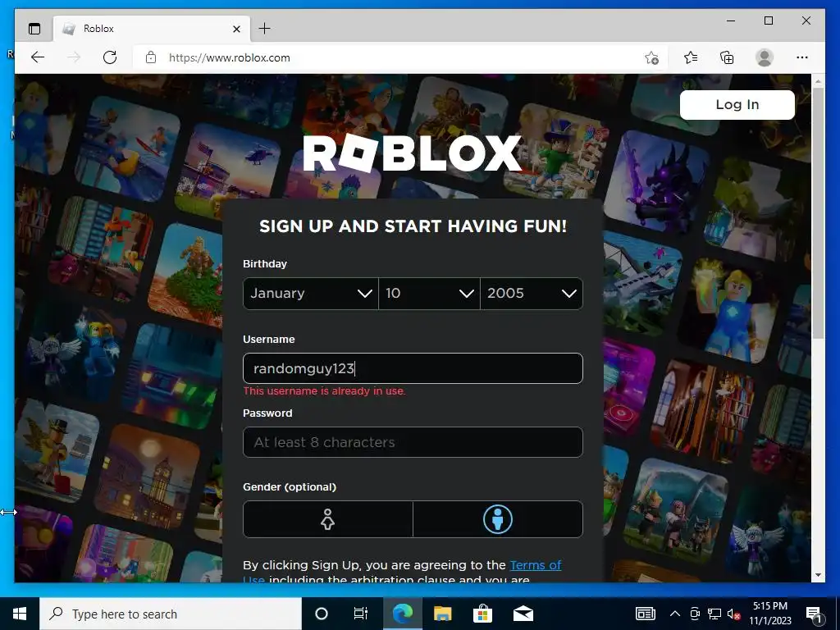Open the notification center icon
Viewport: 840px width, 630px height.
813,614
